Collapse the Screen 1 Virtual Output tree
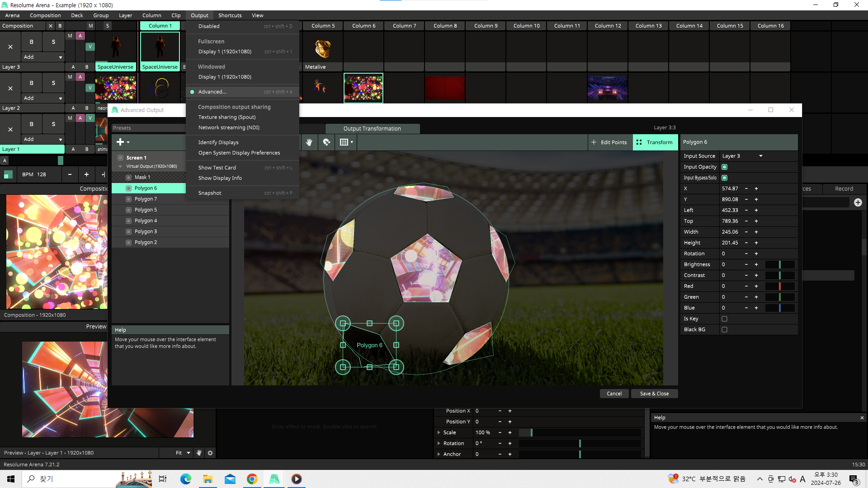 [120, 167]
